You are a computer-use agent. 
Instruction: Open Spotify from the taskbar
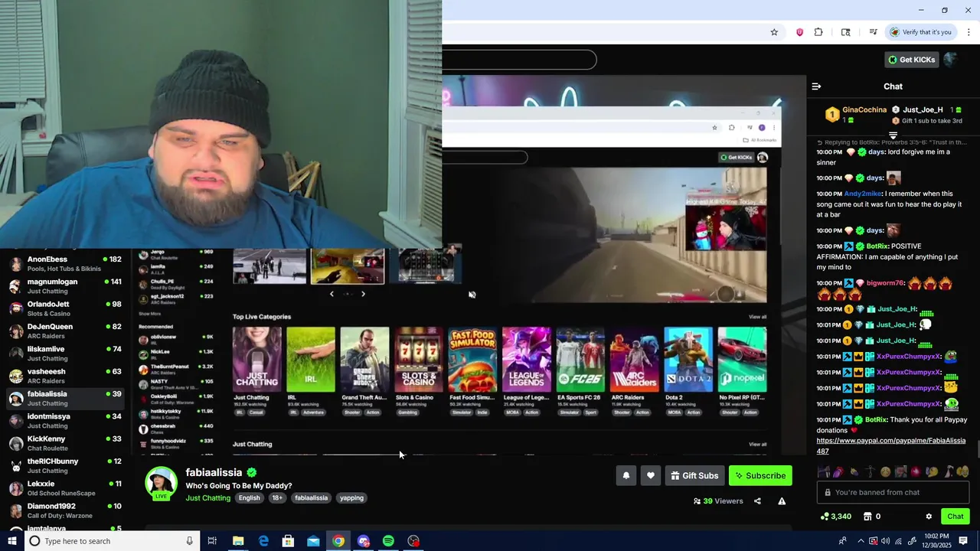click(388, 541)
